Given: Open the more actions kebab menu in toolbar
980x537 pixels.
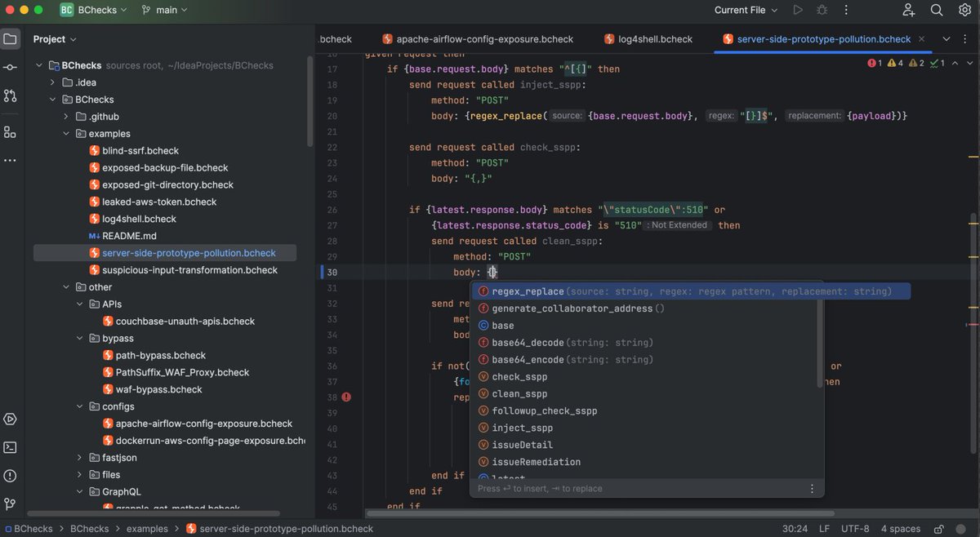Looking at the screenshot, I should pyautogui.click(x=846, y=10).
